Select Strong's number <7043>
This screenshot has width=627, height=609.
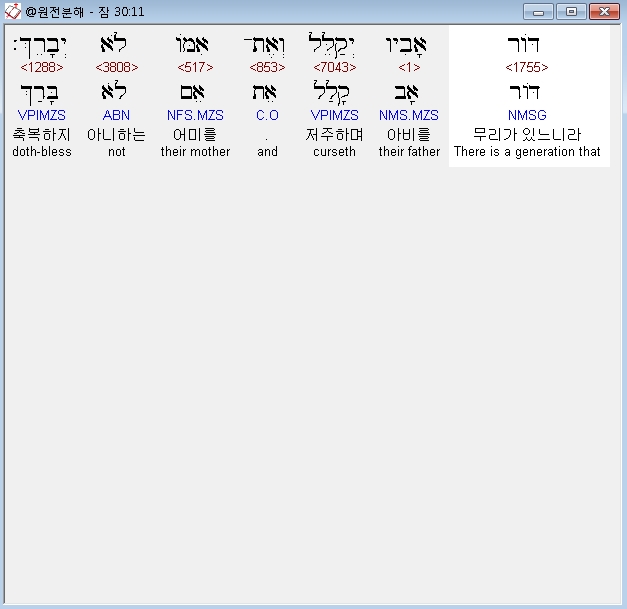[335, 67]
